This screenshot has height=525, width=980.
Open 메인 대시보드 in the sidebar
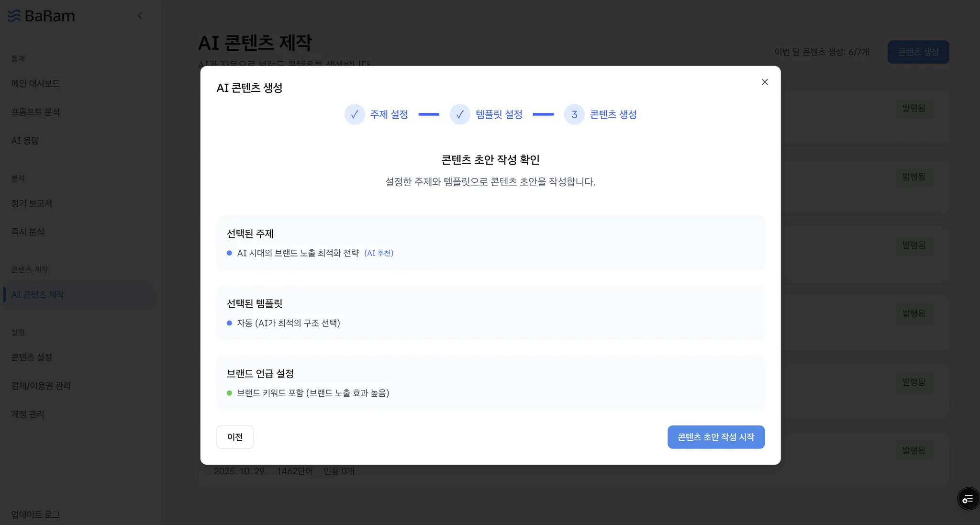point(35,83)
